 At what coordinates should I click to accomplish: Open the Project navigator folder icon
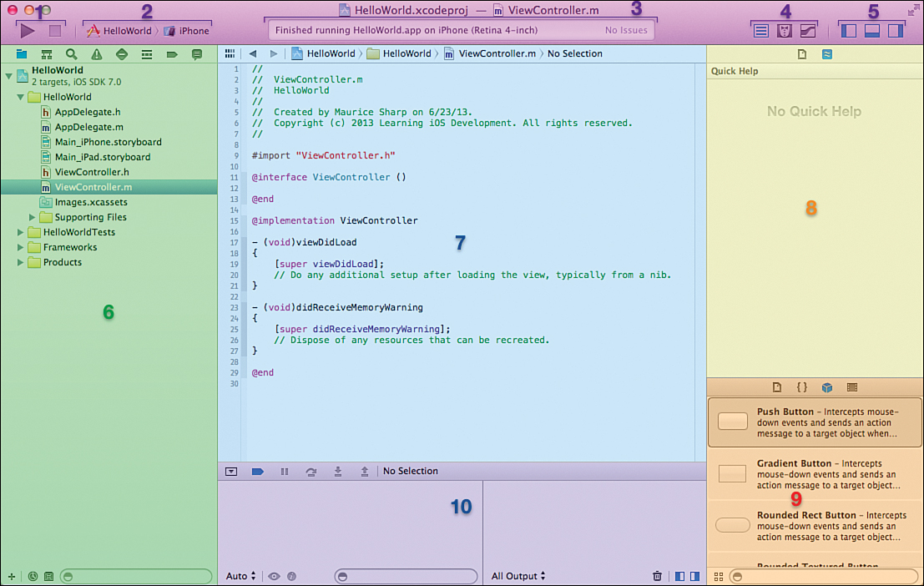tap(22, 54)
